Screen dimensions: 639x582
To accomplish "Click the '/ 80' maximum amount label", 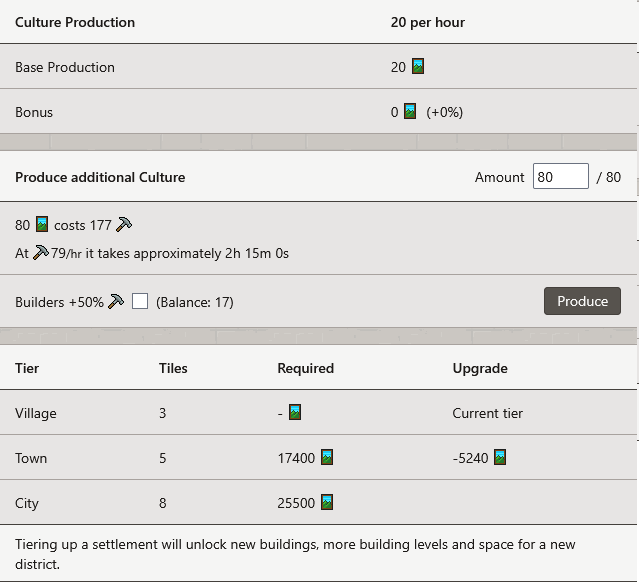I will tap(608, 177).
